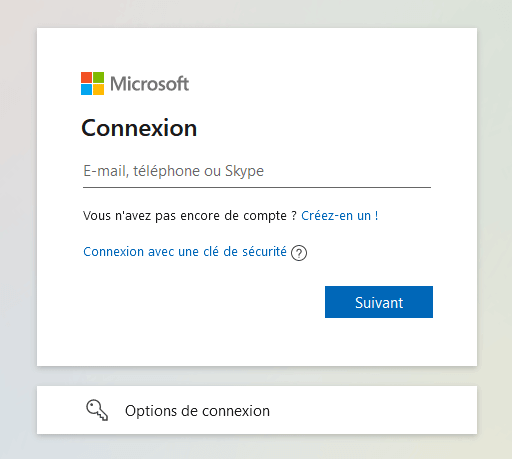
Task: Click the underline of the email field
Action: [x=257, y=187]
